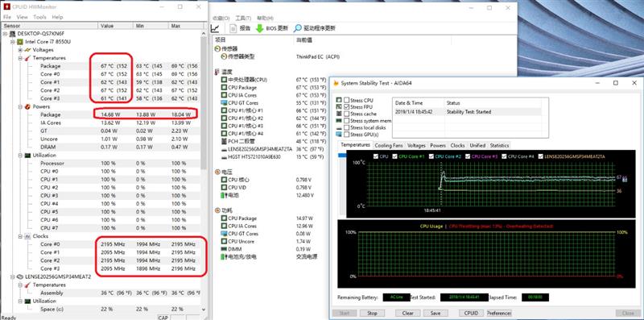Select the Intel Core i7 8550U processor icon
The image size is (644, 320).
pos(20,42)
